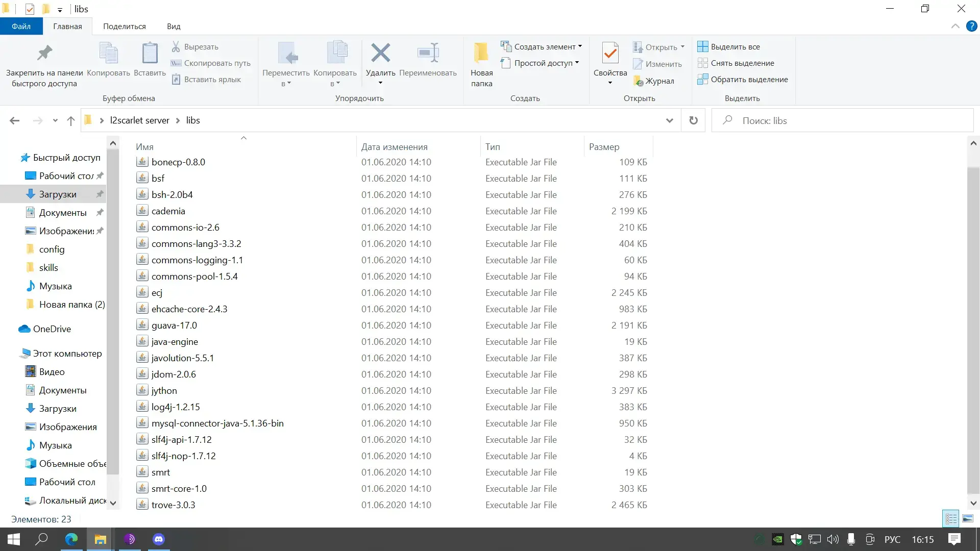Open Создать элемент dropdown
This screenshot has height=551, width=980.
(541, 46)
